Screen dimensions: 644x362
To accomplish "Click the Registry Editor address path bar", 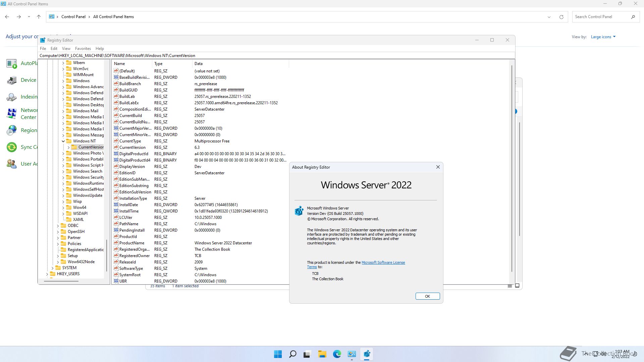I will tap(277, 56).
